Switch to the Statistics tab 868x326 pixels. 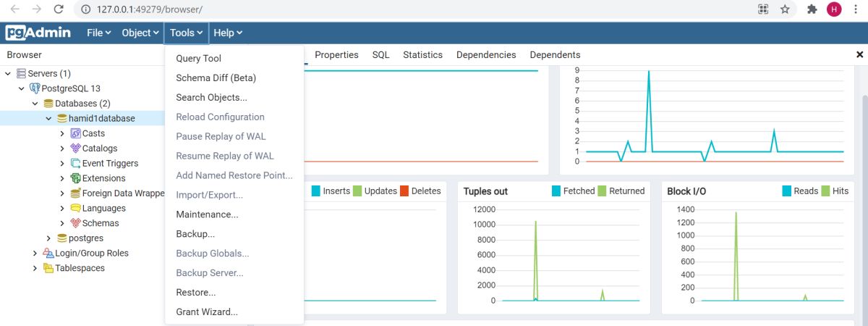tap(422, 55)
